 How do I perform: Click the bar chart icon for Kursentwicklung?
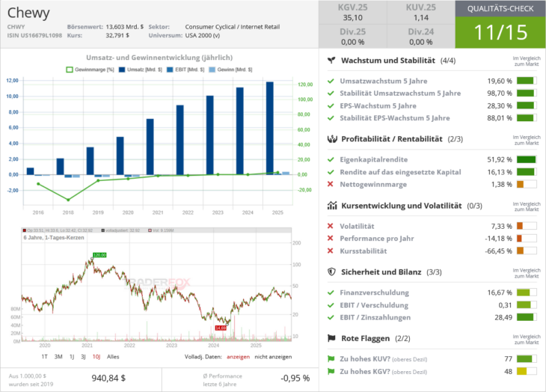(x=331, y=206)
